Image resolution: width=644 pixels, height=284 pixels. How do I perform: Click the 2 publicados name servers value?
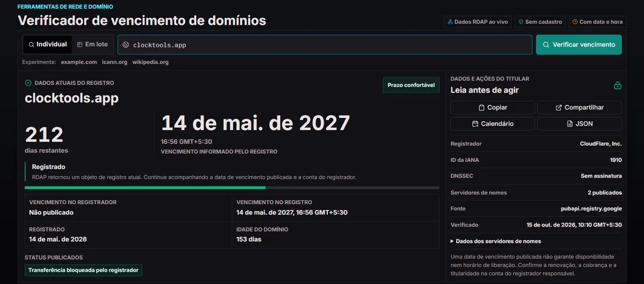coord(605,192)
